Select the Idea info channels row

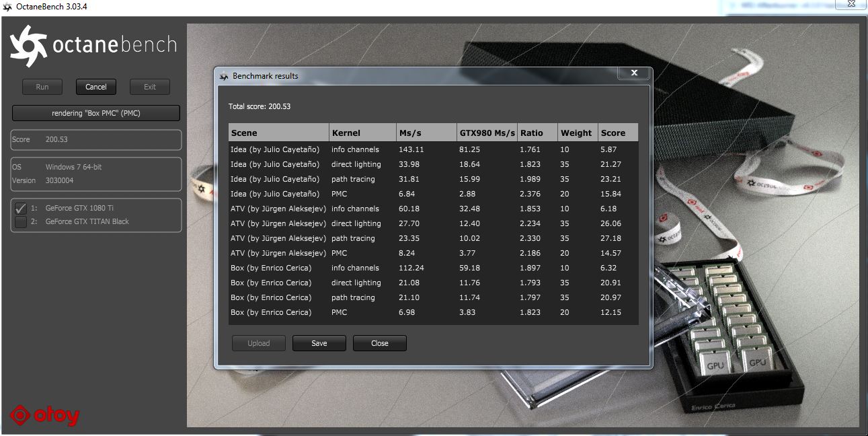(433, 149)
